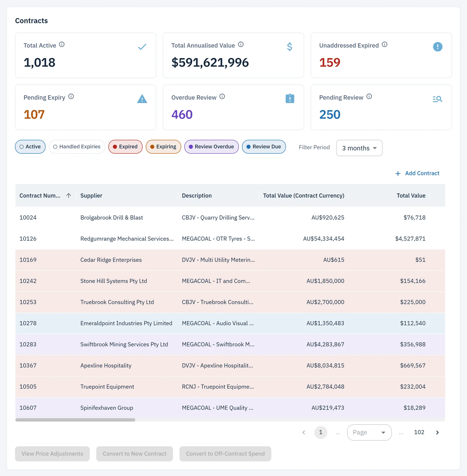Click the dollar sign icon on Annualised Value card

290,47
